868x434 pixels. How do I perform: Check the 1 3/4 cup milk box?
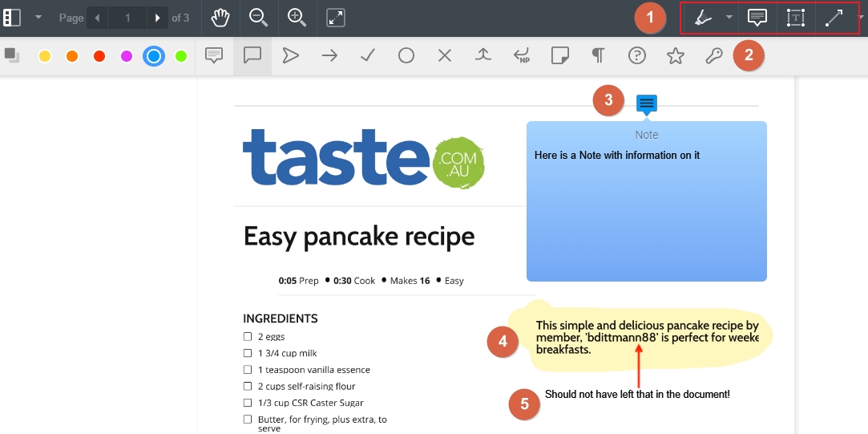[x=248, y=353]
